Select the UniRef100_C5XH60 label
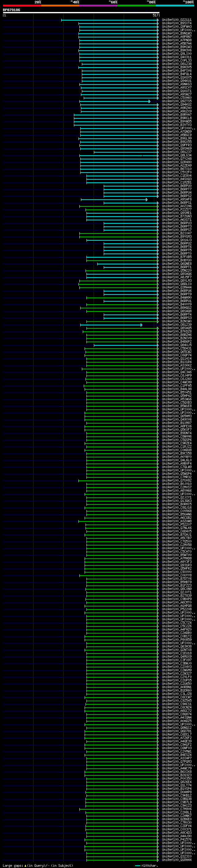 point(176,98)
